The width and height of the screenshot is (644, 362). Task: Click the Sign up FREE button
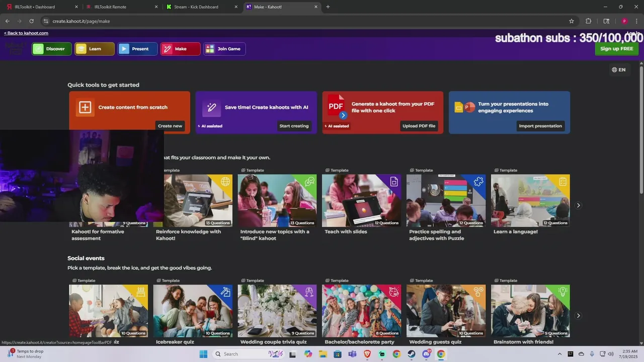[616, 49]
